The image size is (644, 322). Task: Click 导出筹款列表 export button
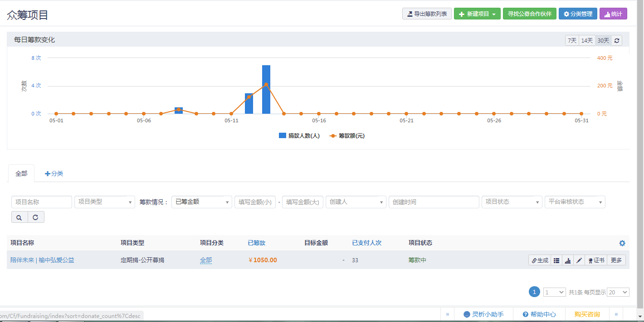[x=427, y=14]
